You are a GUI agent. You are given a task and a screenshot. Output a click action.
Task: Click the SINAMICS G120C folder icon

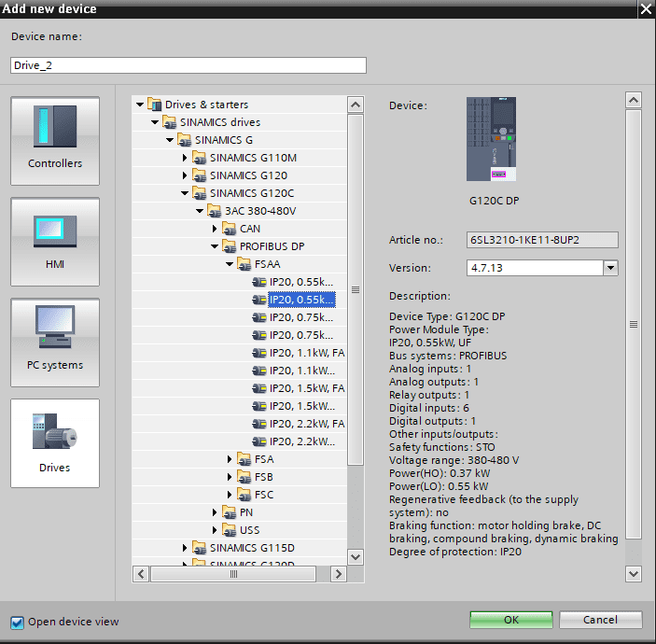[x=200, y=193]
